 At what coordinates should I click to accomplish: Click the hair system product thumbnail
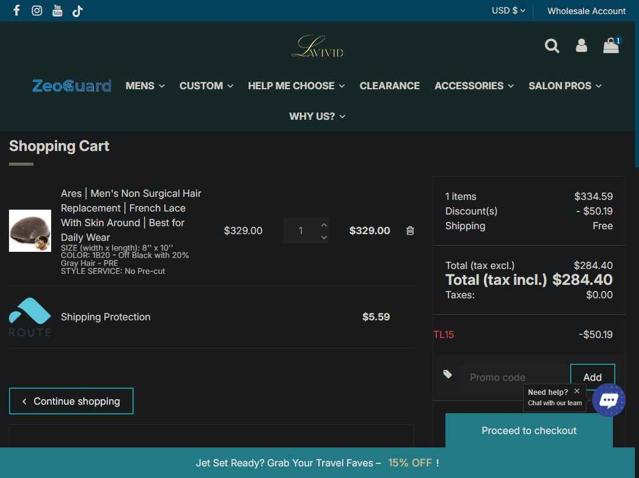[x=30, y=231]
